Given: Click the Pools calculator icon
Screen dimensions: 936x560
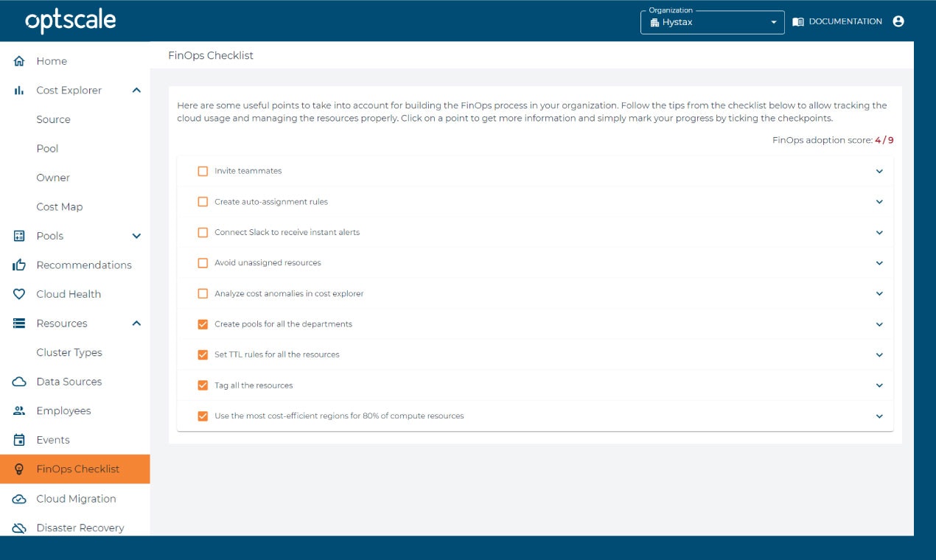Looking at the screenshot, I should pyautogui.click(x=19, y=236).
